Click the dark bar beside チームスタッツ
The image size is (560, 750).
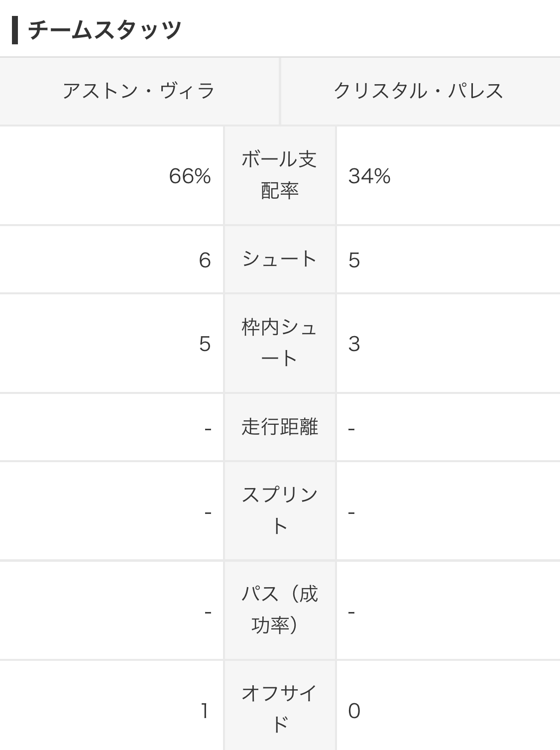pyautogui.click(x=15, y=30)
